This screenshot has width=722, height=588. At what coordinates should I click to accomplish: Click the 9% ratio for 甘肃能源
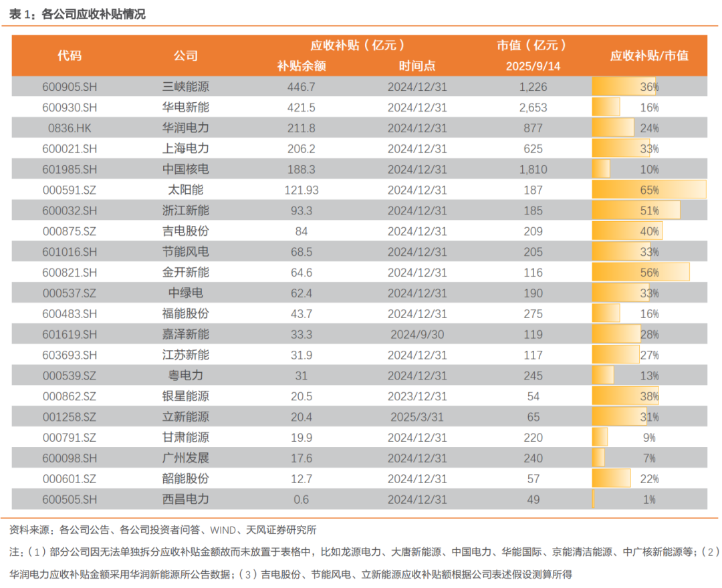pos(649,438)
